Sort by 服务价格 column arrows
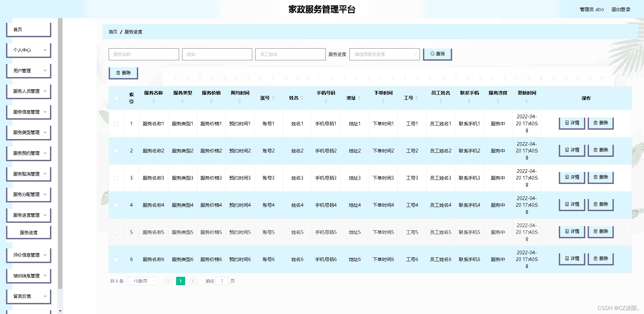The image size is (644, 314). point(211,101)
